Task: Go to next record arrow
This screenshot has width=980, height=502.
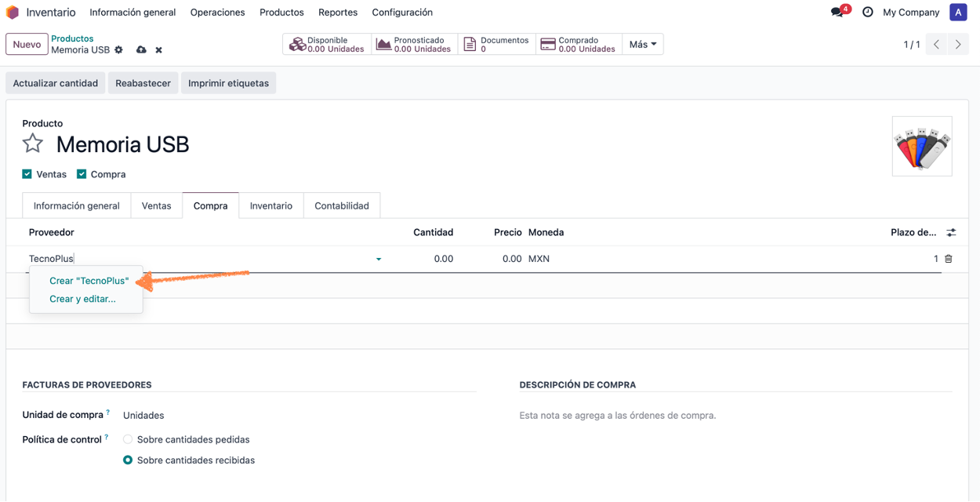Action: pyautogui.click(x=958, y=45)
